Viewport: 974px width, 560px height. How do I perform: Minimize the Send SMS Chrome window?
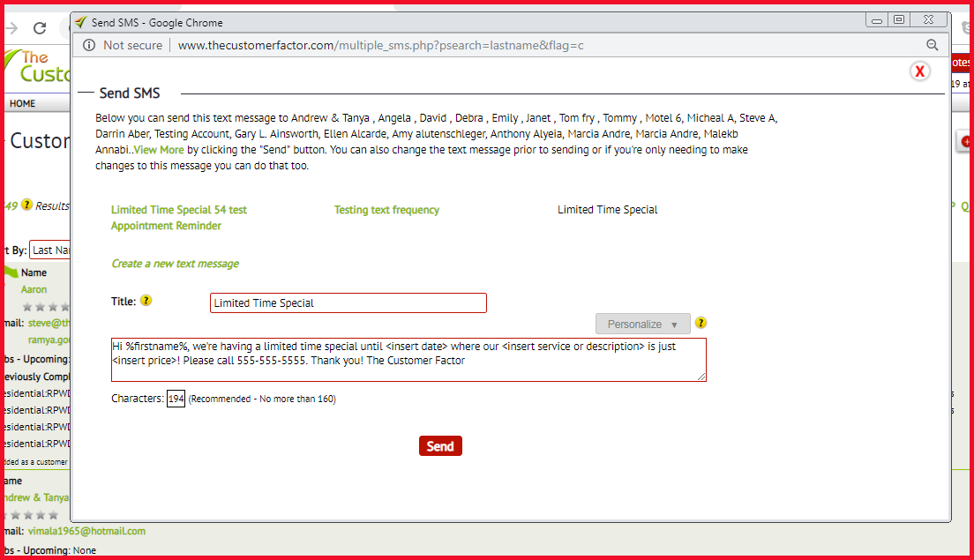pos(876,20)
